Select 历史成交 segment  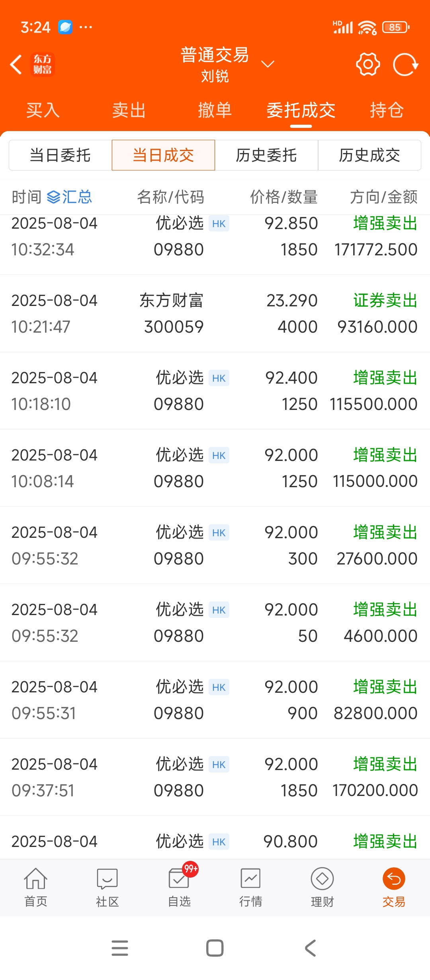click(x=369, y=155)
